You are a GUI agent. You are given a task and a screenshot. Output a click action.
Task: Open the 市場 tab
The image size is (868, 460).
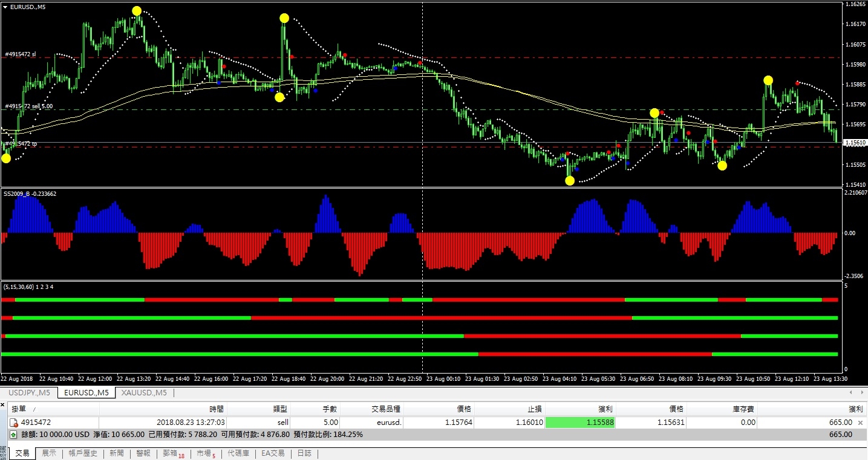click(206, 453)
